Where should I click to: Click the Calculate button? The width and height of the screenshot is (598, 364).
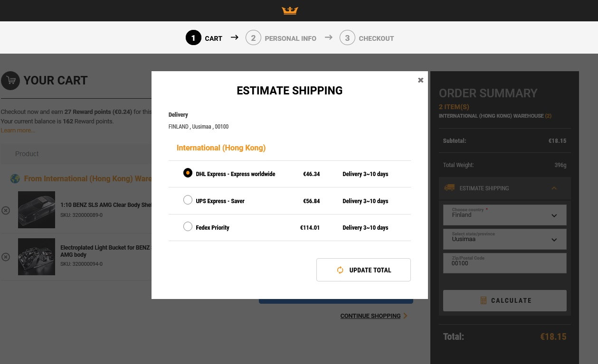[x=505, y=300]
